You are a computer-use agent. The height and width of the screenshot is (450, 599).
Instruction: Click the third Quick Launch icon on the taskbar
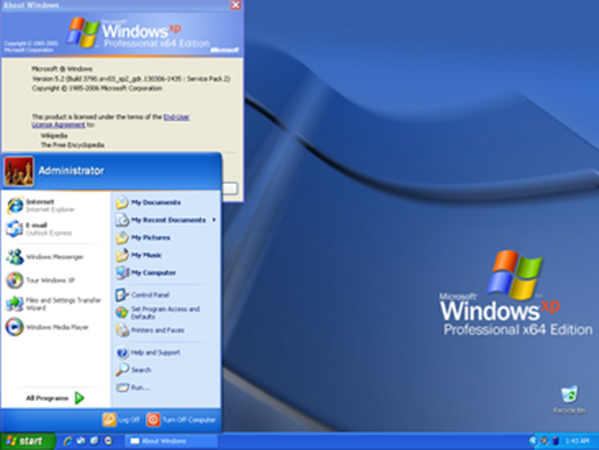pos(95,441)
